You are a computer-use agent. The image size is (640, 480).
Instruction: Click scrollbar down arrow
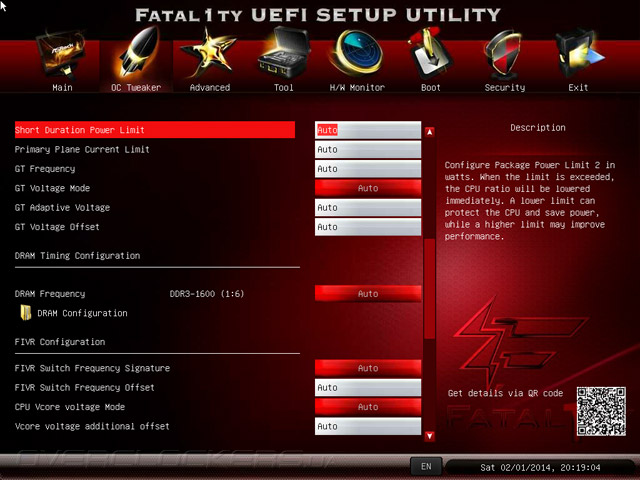click(429, 436)
